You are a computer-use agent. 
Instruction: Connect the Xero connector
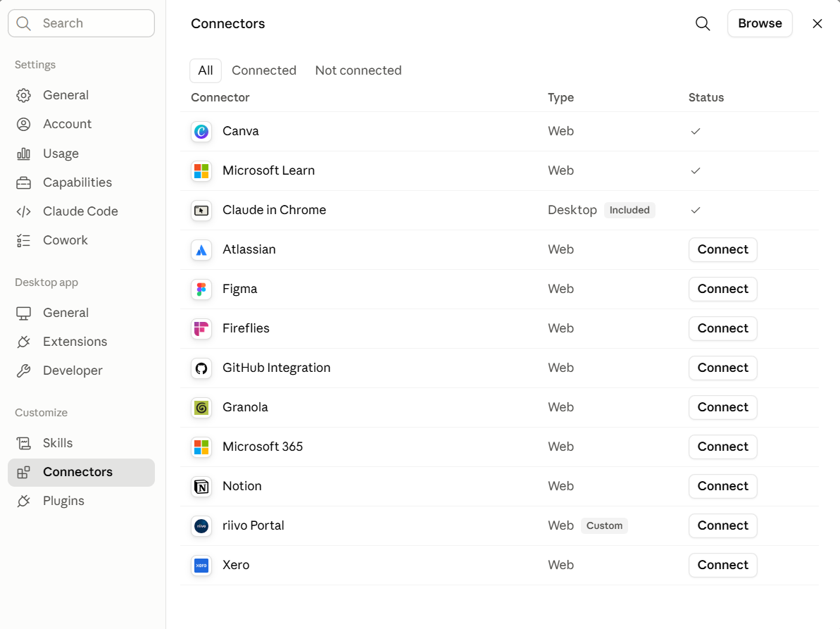(722, 565)
